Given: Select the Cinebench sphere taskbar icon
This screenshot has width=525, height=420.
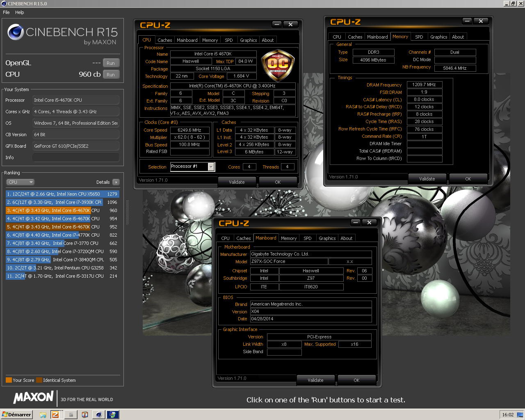Looking at the screenshot, I should 99,415.
